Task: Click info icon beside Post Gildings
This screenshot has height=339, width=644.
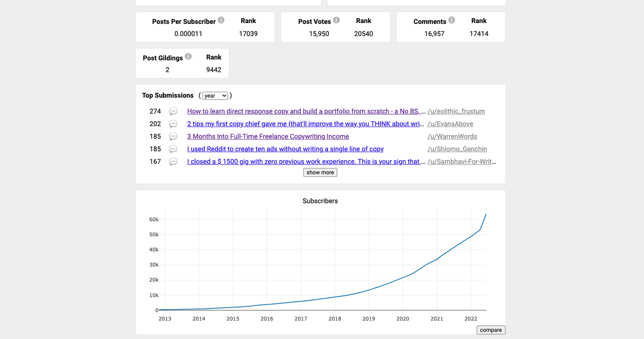Action: coord(188,57)
